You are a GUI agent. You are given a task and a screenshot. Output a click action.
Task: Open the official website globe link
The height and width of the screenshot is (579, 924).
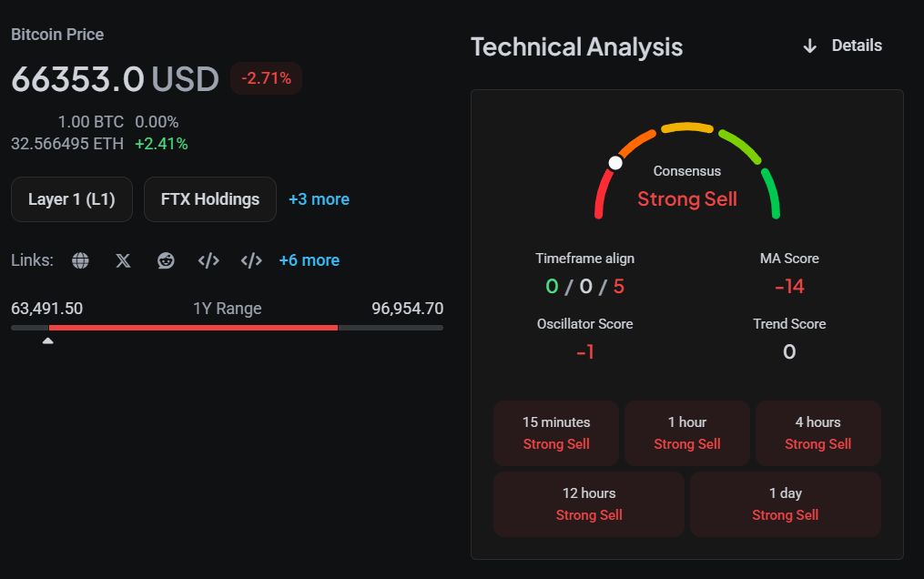coord(81,260)
